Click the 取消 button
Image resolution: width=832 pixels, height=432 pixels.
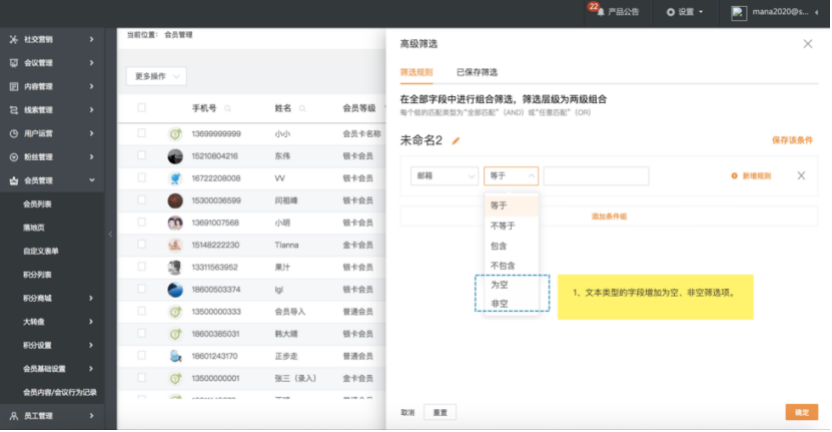(x=408, y=412)
